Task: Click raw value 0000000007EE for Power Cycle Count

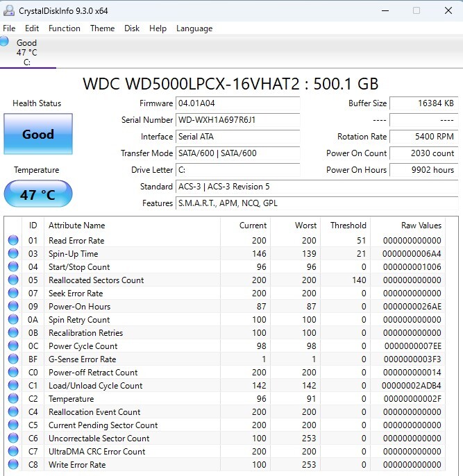Action: point(412,346)
